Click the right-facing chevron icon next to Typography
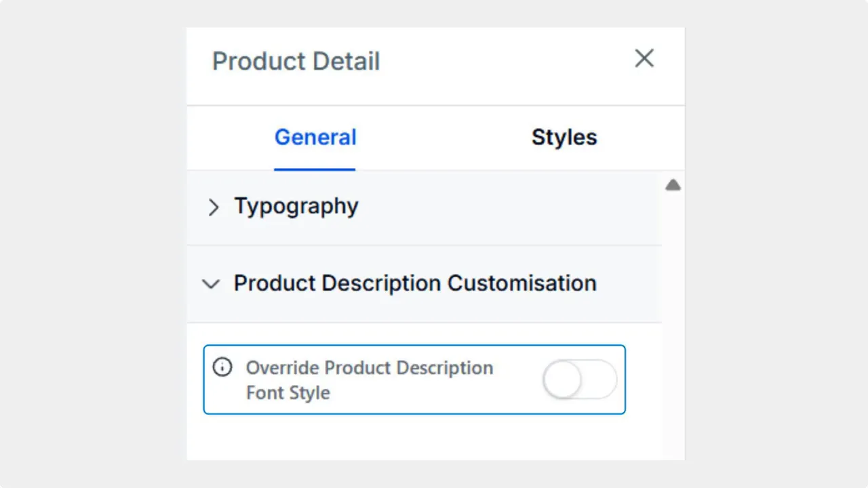 (x=214, y=207)
